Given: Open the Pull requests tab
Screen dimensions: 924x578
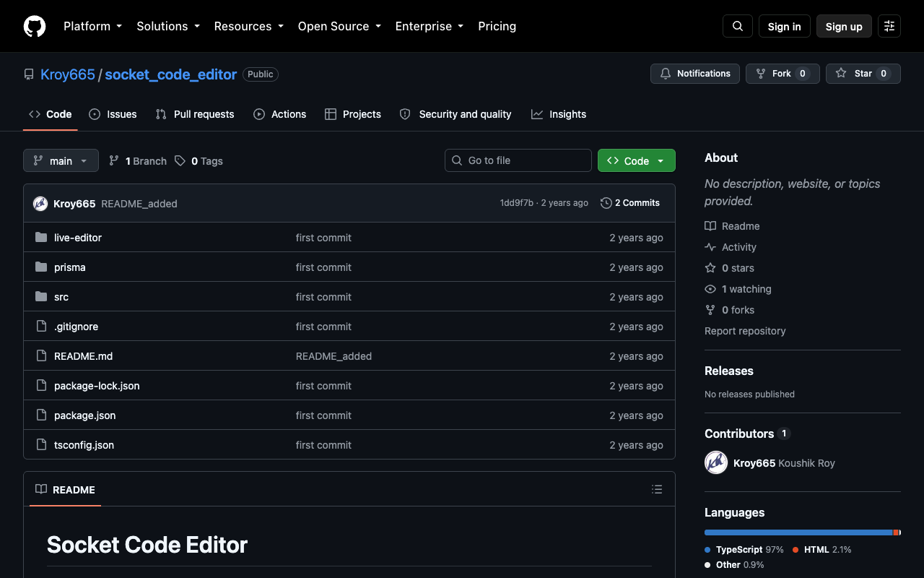Looking at the screenshot, I should coord(195,114).
